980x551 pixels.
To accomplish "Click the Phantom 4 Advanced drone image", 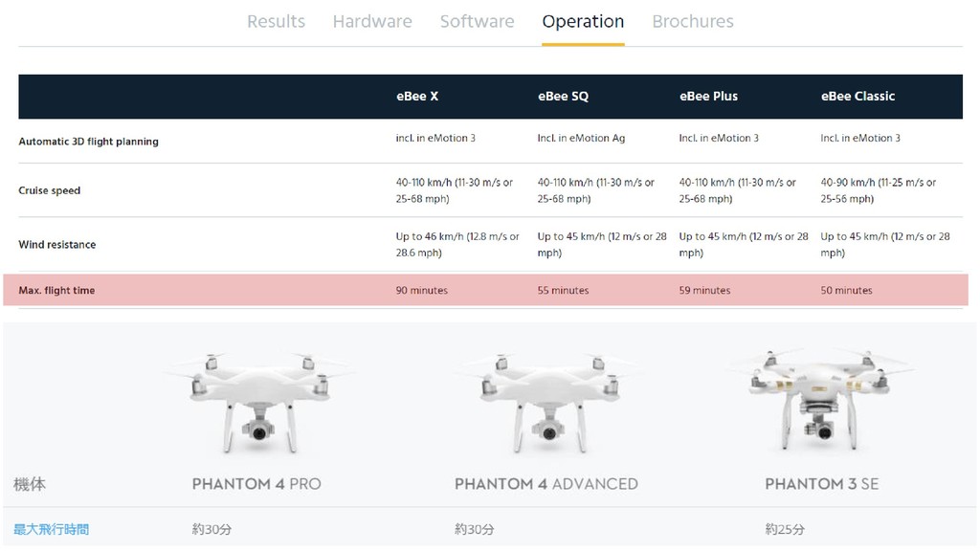I will [547, 400].
